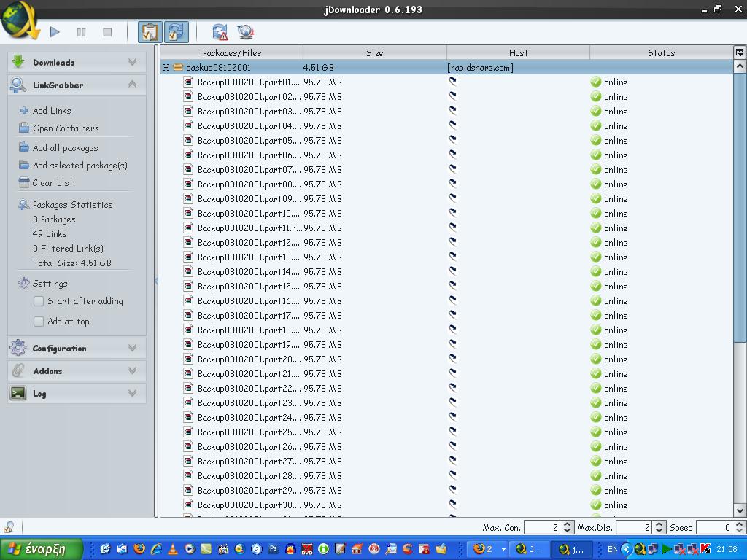Open the Addons sidebar tab
This screenshot has height=560, width=747.
tap(76, 370)
